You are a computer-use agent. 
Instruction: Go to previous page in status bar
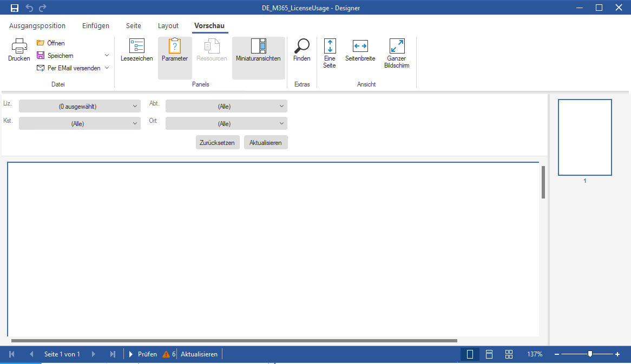(x=31, y=354)
